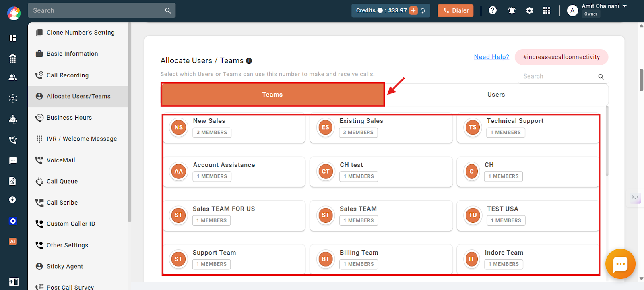Viewport: 644px width, 290px height.
Task: Select the TEST USA team card
Action: (528, 215)
